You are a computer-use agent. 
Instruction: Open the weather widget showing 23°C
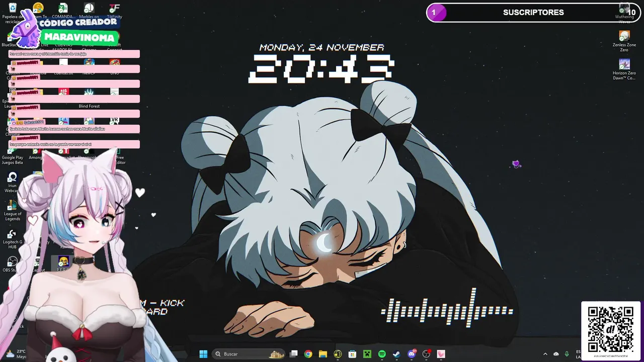15,354
